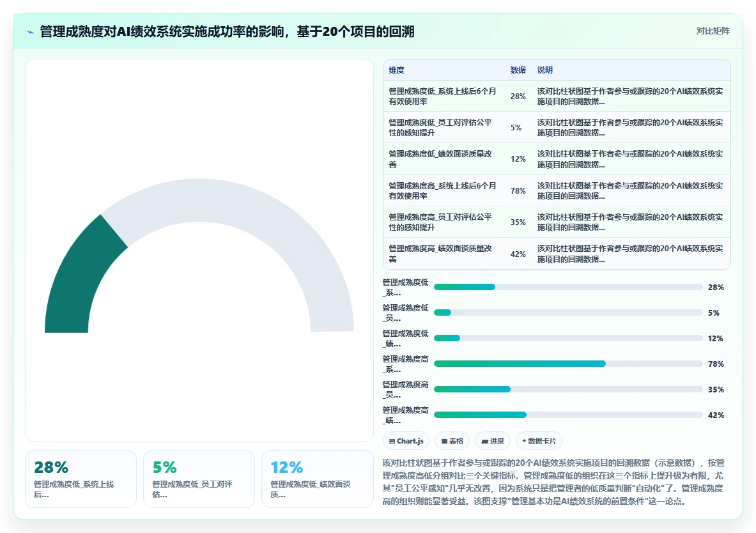Select the 进度 chip

coord(492,441)
